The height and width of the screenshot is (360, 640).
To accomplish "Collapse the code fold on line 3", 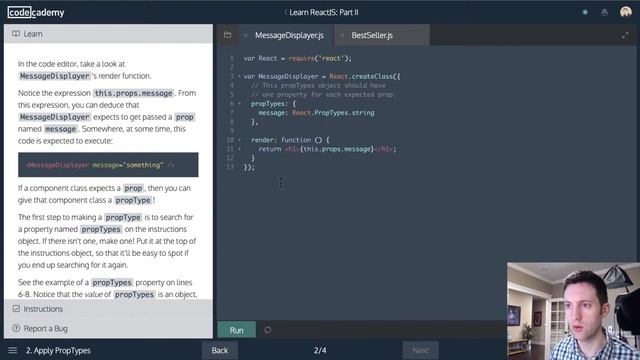I will 239,76.
